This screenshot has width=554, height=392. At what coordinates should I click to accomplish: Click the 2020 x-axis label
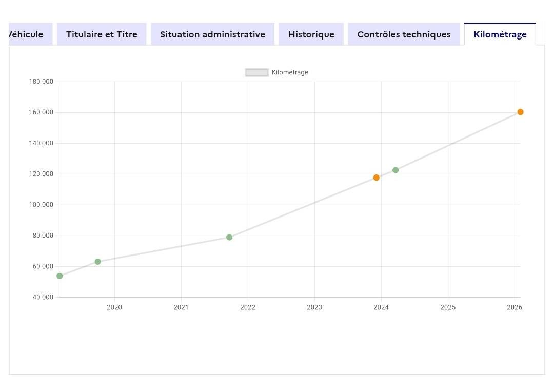[x=114, y=307]
